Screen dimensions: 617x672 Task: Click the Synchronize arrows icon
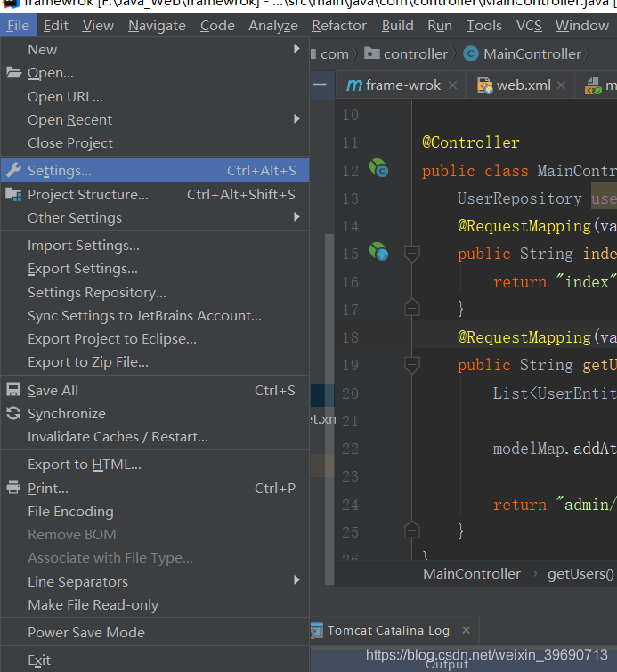(x=13, y=413)
